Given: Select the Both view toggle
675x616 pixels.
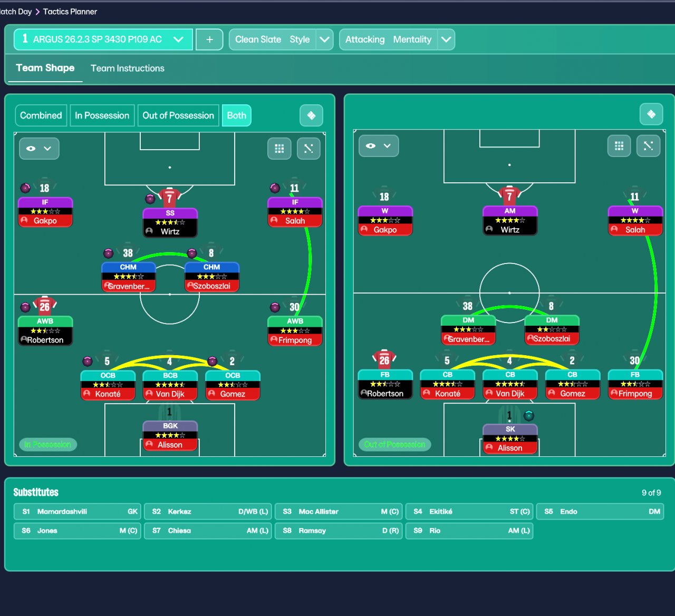Looking at the screenshot, I should (x=236, y=115).
